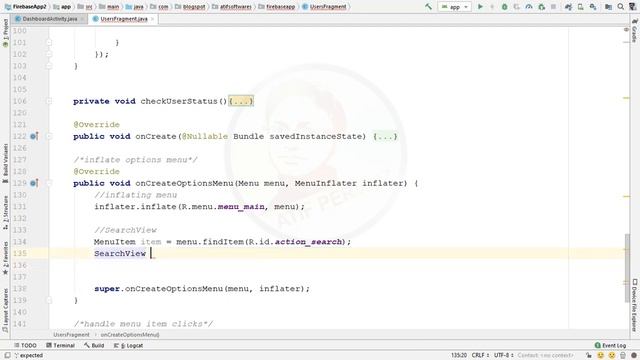Click the vertical editor scrollbar thumb

pyautogui.click(x=627, y=267)
